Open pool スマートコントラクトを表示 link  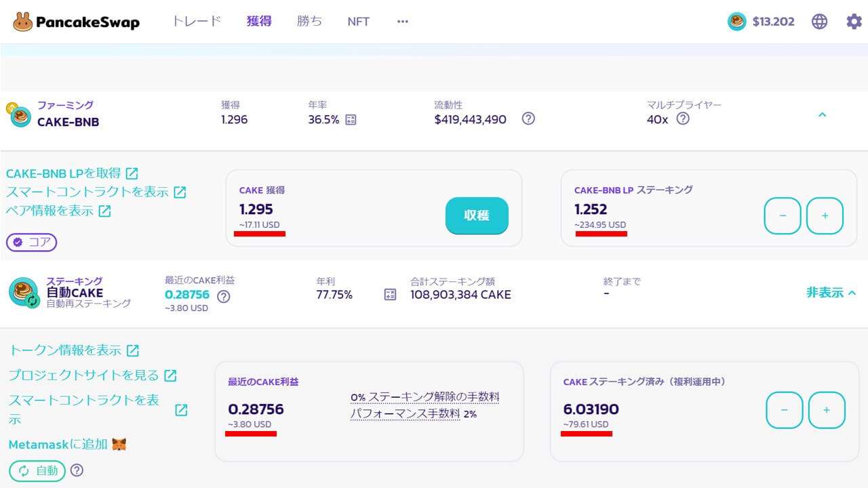click(98, 409)
